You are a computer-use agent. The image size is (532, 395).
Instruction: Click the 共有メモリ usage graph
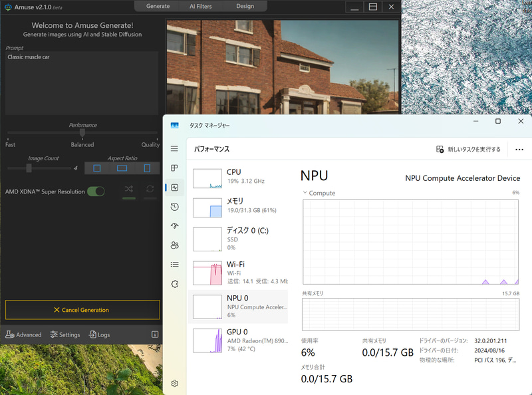tap(410, 315)
